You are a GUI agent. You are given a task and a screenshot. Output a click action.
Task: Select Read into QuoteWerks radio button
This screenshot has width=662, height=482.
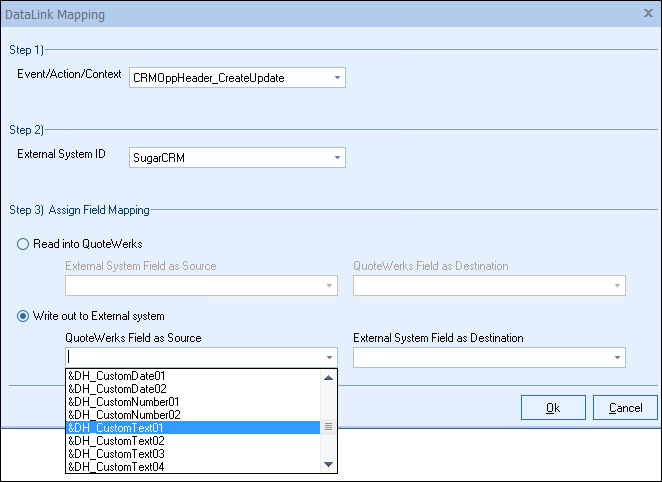coord(23,244)
